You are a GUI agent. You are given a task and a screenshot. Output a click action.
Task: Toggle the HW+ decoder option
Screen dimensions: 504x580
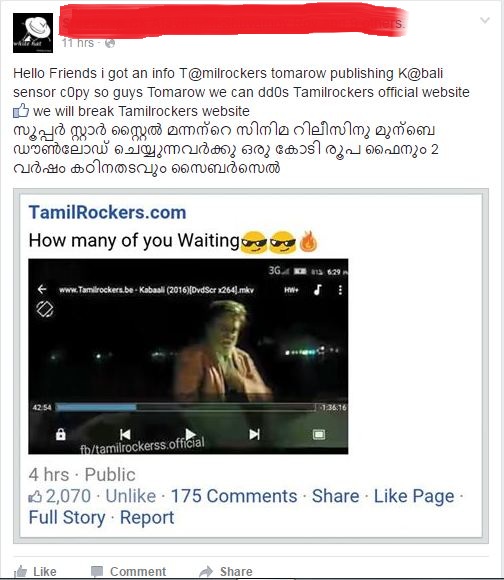tap(291, 290)
